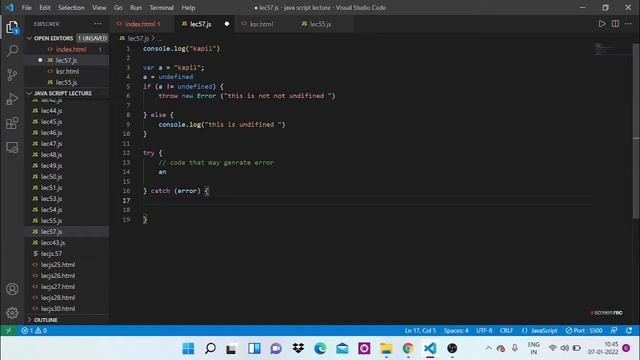Open the Run and Debug view

pyautogui.click(x=12, y=99)
